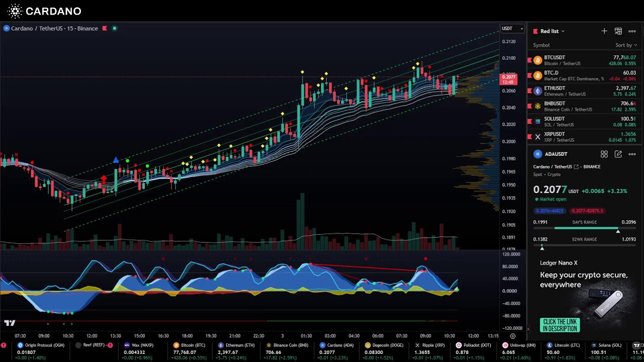Click the Bitcoin coin icon for BTCUSDT

538,60
